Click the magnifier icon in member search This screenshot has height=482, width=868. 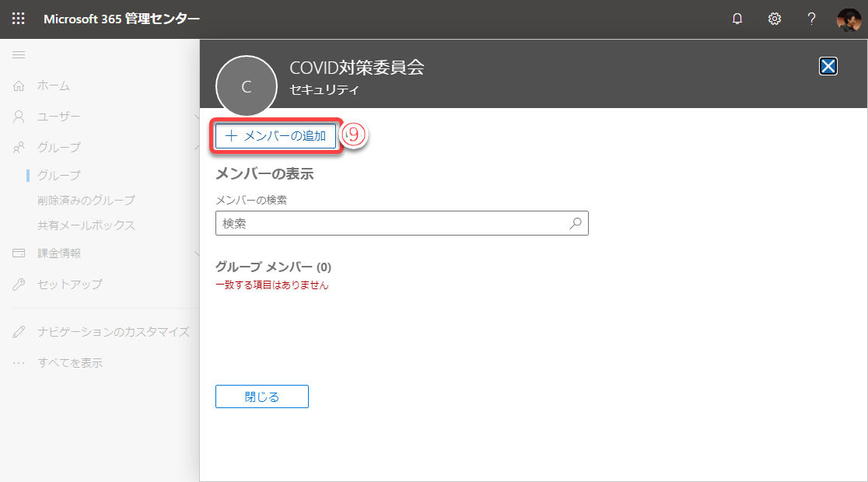tap(576, 223)
